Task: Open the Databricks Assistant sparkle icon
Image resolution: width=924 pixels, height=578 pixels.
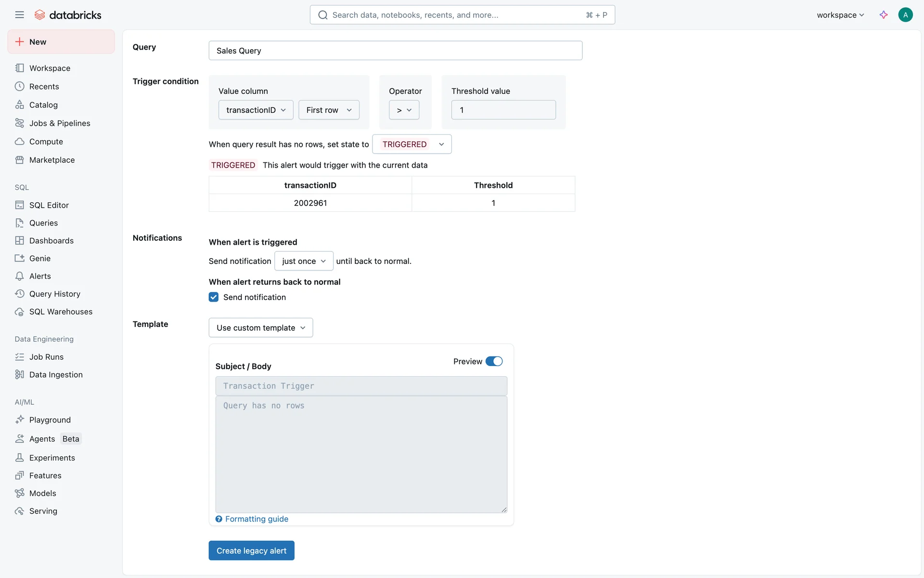Action: click(884, 15)
